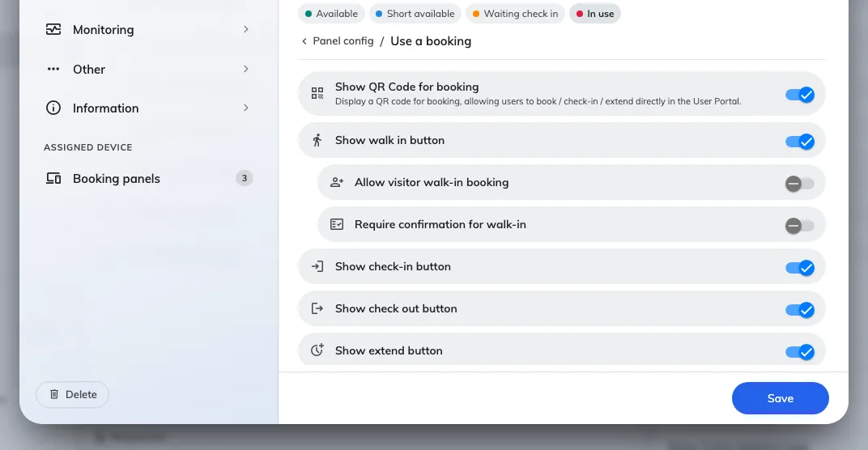Click the add visitor person icon

coord(337,182)
